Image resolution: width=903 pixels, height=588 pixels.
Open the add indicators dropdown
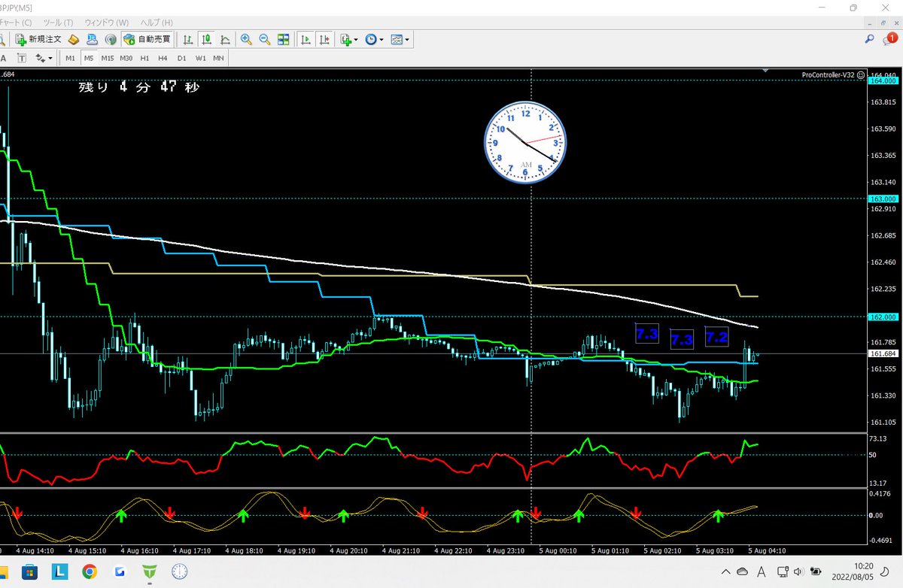[x=349, y=39]
